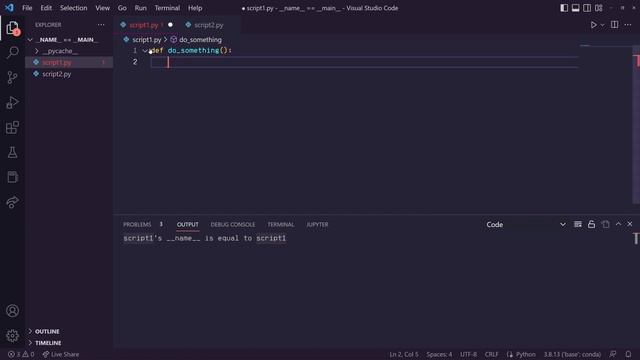Clear the output panel
The image size is (640, 360).
(x=578, y=224)
